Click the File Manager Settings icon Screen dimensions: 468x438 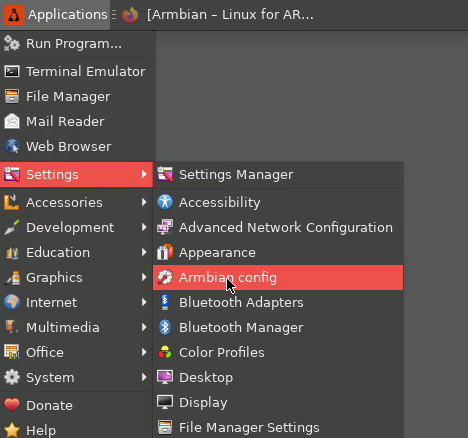click(165, 427)
